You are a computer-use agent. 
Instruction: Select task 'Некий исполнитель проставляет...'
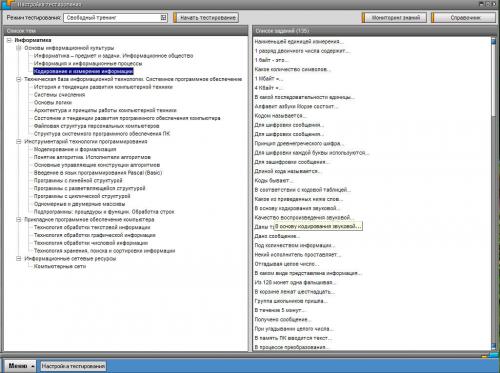[x=298, y=255]
